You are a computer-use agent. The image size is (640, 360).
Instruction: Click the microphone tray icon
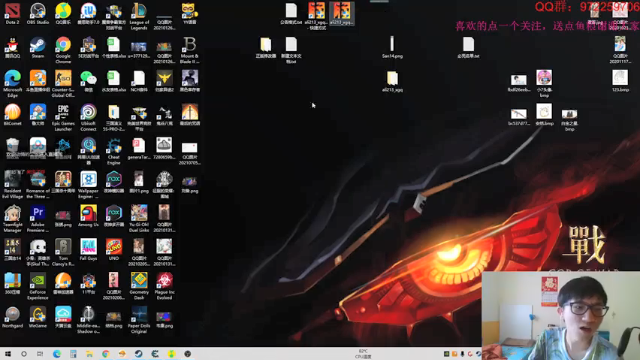[x=462, y=354]
